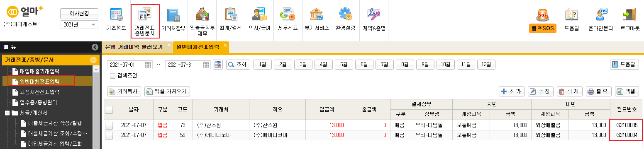Click the sidebar vertical scrollbar

(96, 108)
